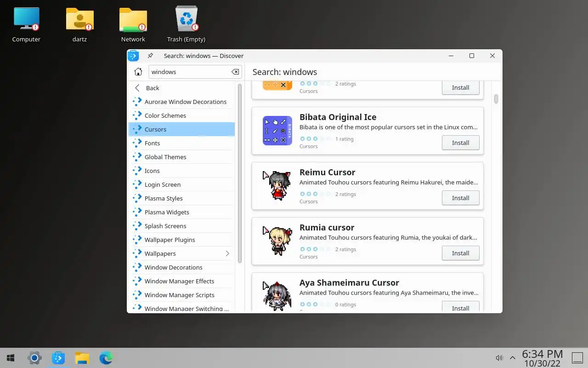Expand the Wallpapers subcategory arrow
588x368 pixels.
227,253
